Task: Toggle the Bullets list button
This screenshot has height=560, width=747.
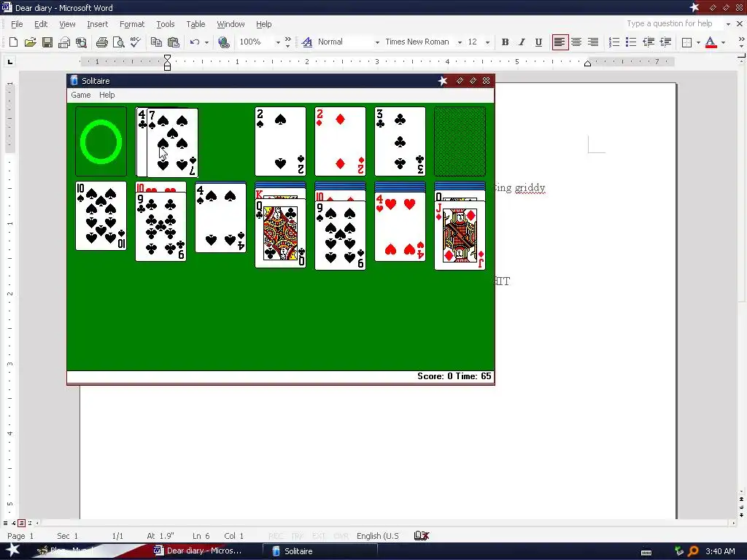Action: (631, 42)
